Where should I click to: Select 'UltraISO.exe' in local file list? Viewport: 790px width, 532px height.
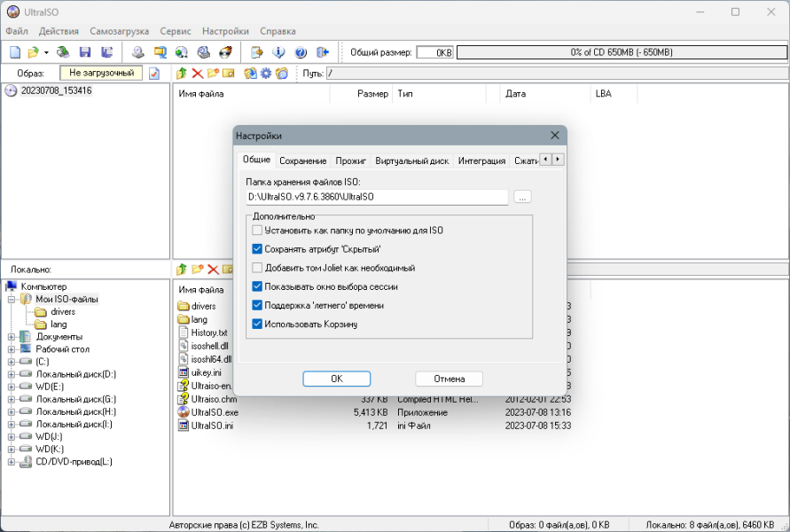pyautogui.click(x=215, y=412)
